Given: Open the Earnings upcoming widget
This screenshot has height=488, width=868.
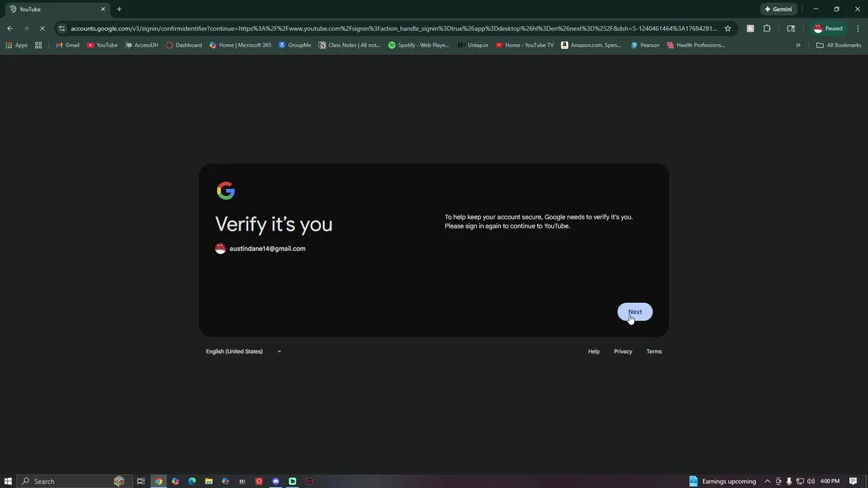Looking at the screenshot, I should pos(723,481).
